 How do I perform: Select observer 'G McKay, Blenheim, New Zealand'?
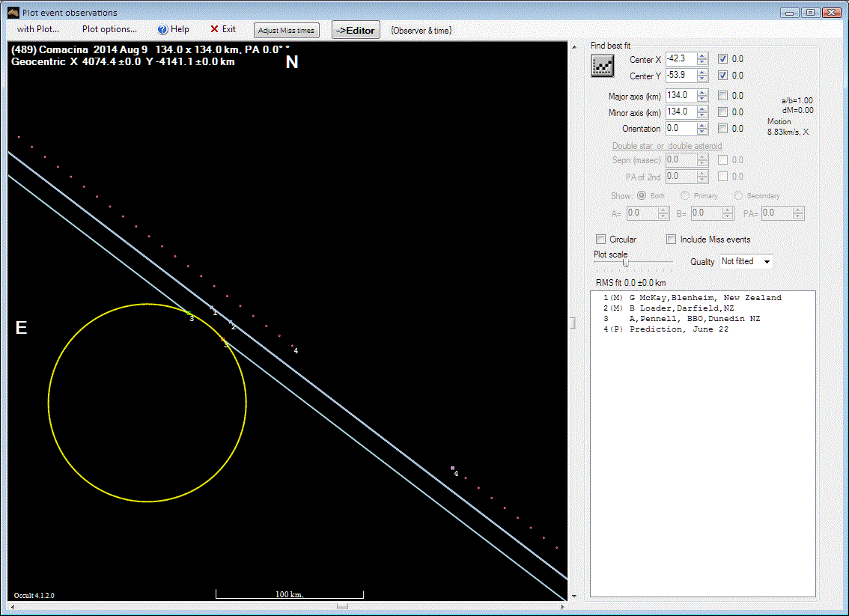692,298
